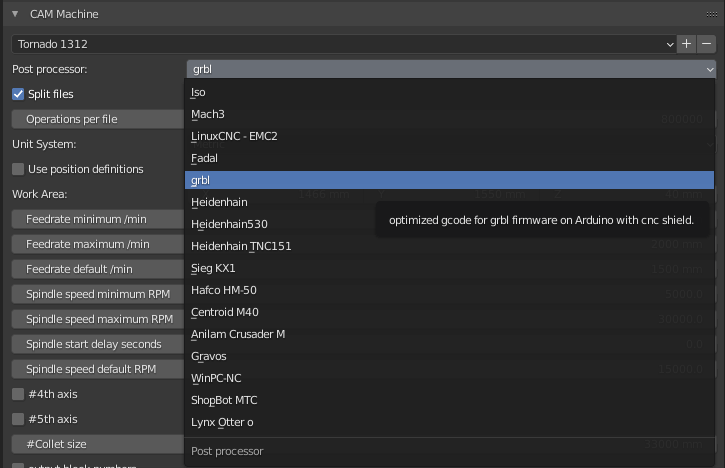
Task: Select ShopBot MTC post processor
Action: 224,400
